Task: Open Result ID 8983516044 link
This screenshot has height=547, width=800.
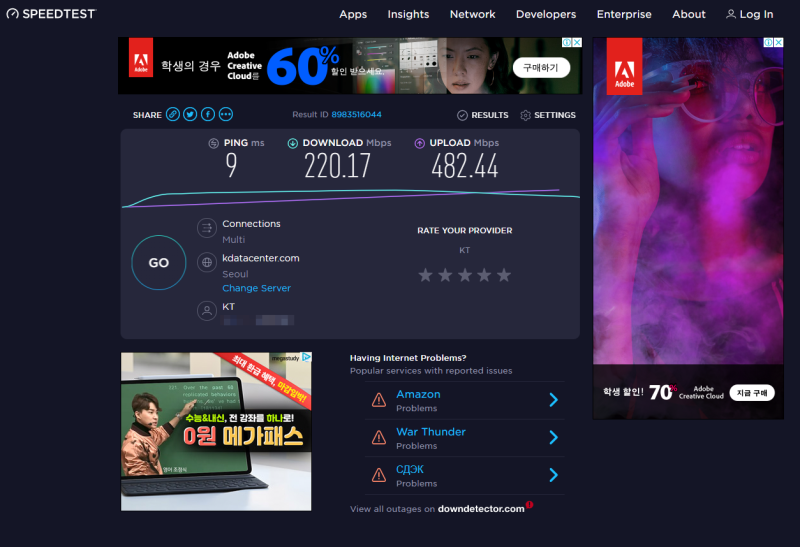Action: (x=356, y=114)
